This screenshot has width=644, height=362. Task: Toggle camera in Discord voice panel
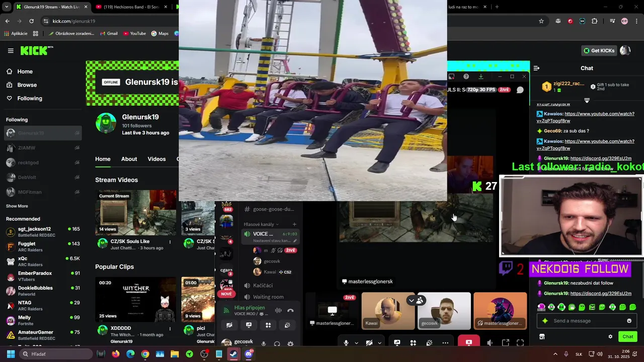click(229, 325)
